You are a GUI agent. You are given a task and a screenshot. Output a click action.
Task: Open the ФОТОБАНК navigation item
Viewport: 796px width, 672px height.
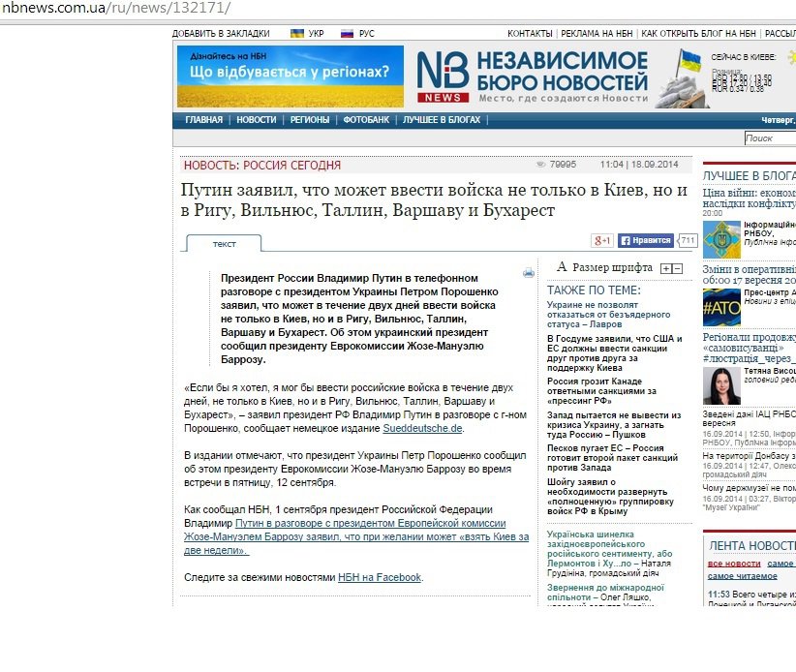[366, 120]
